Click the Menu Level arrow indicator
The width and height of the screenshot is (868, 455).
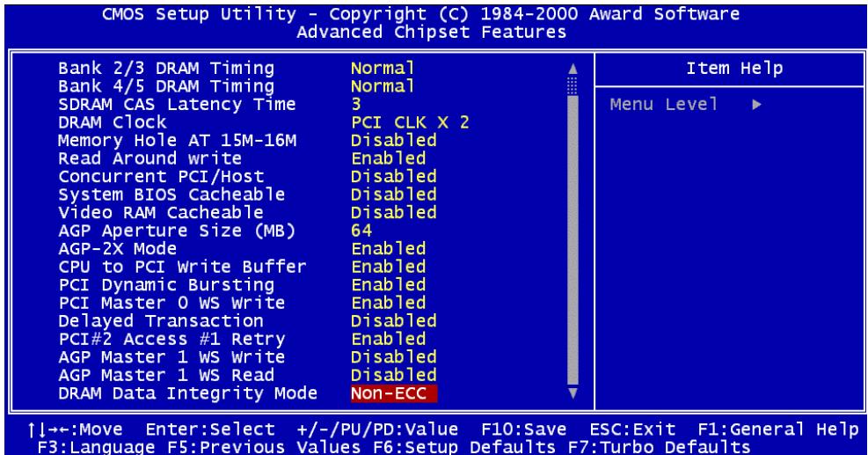click(756, 104)
